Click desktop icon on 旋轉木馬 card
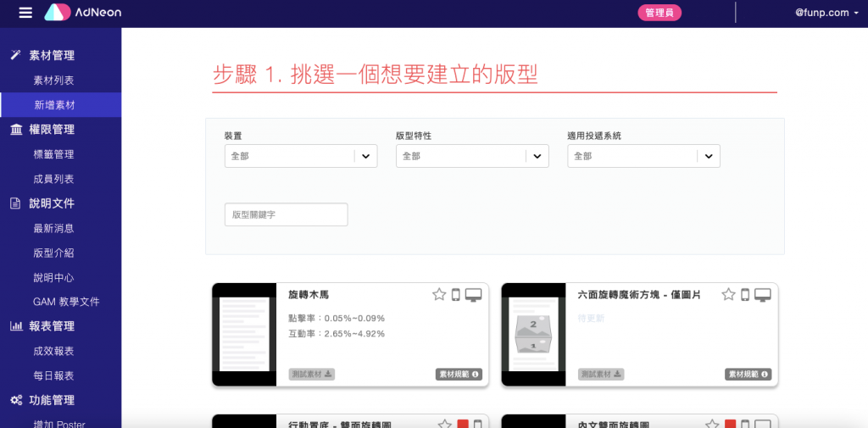This screenshot has height=428, width=868. point(473,295)
